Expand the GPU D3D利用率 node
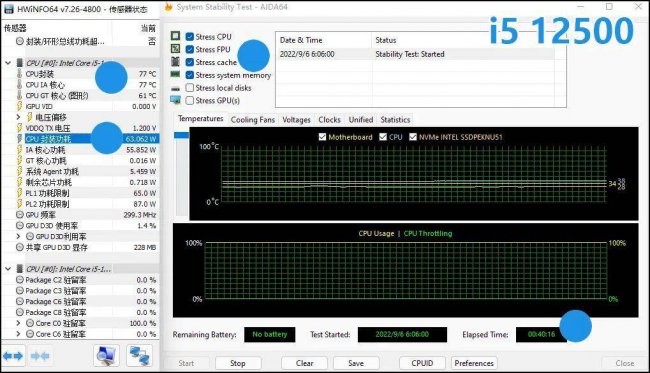650x373 pixels. pyautogui.click(x=18, y=236)
